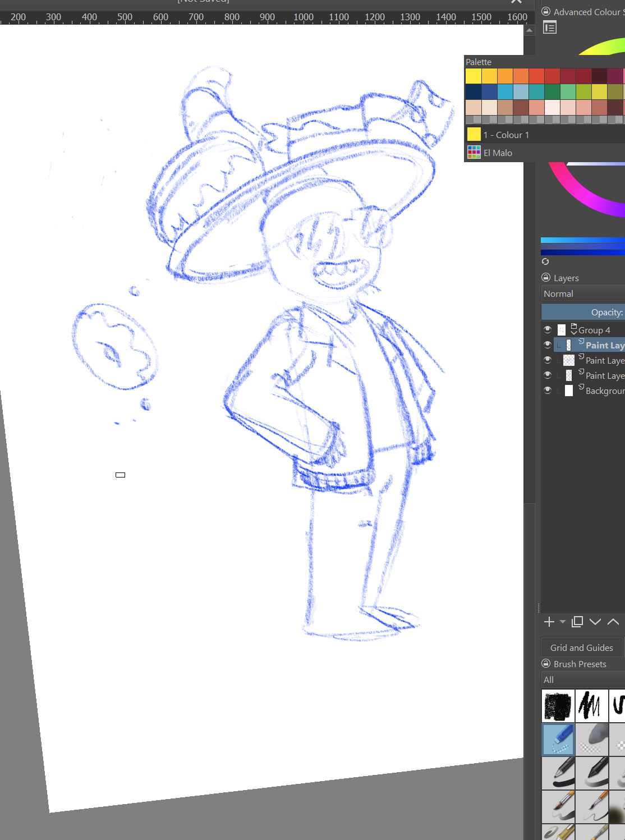Open the new layer type dropdown arrow
The height and width of the screenshot is (840, 625).
click(563, 622)
